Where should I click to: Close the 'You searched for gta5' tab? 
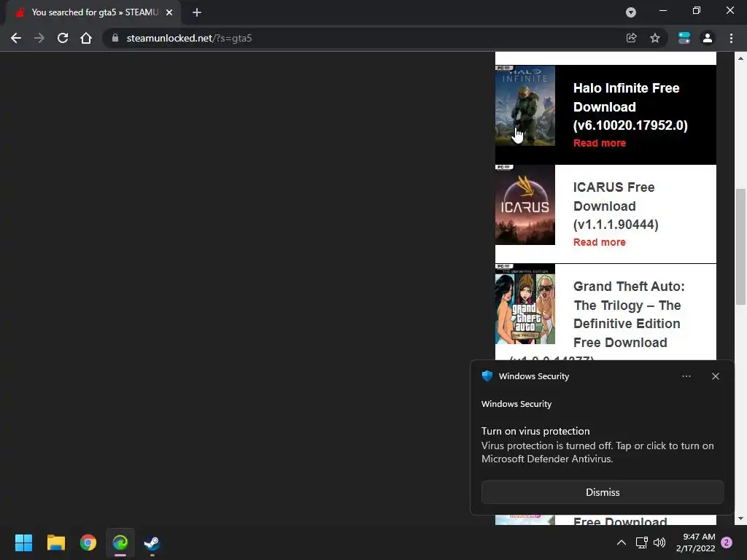point(169,12)
